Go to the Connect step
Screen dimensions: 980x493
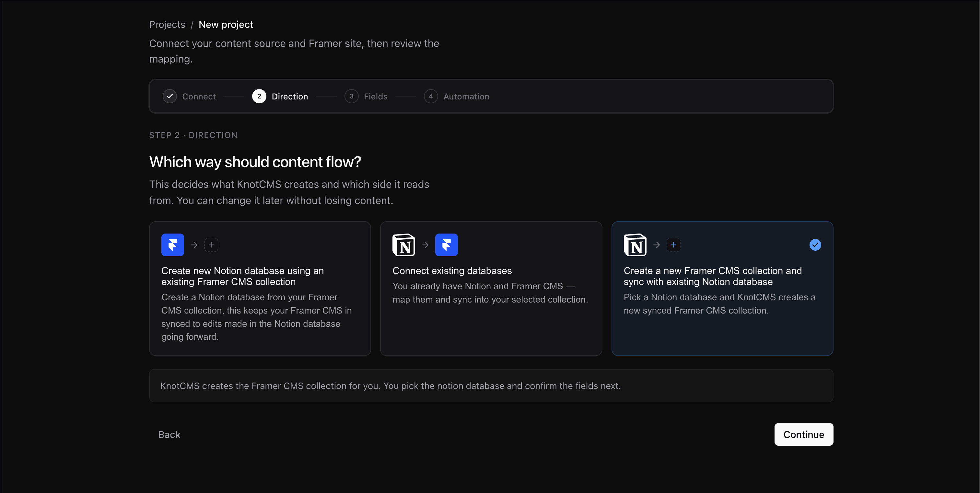[199, 97]
